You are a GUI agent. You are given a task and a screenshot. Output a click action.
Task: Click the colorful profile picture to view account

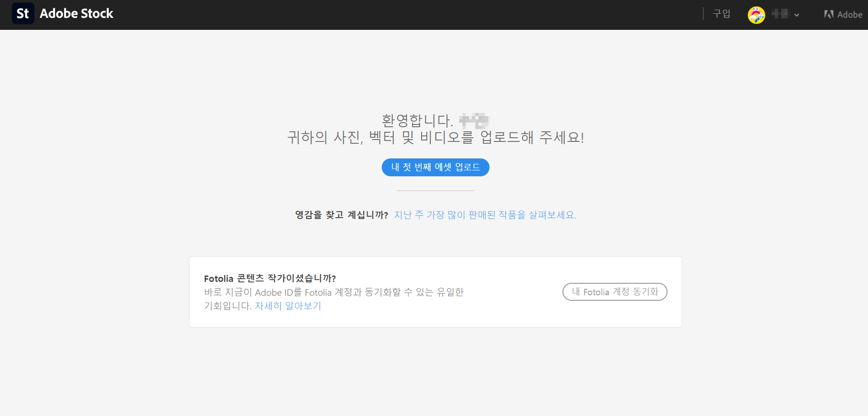pyautogui.click(x=757, y=14)
